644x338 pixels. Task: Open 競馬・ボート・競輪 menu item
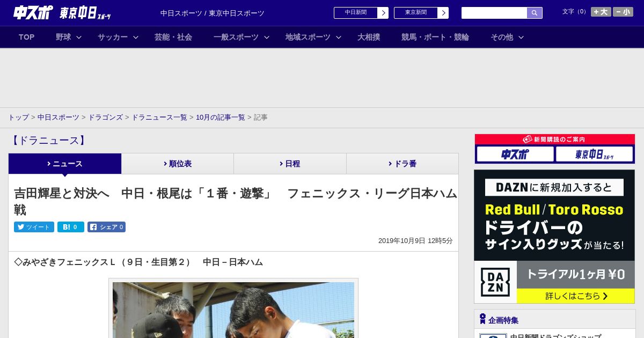point(435,37)
